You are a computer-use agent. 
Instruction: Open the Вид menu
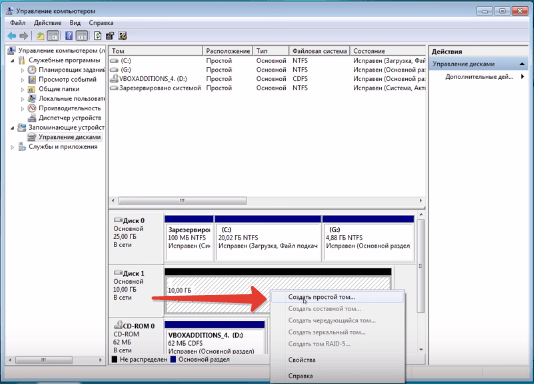click(75, 23)
